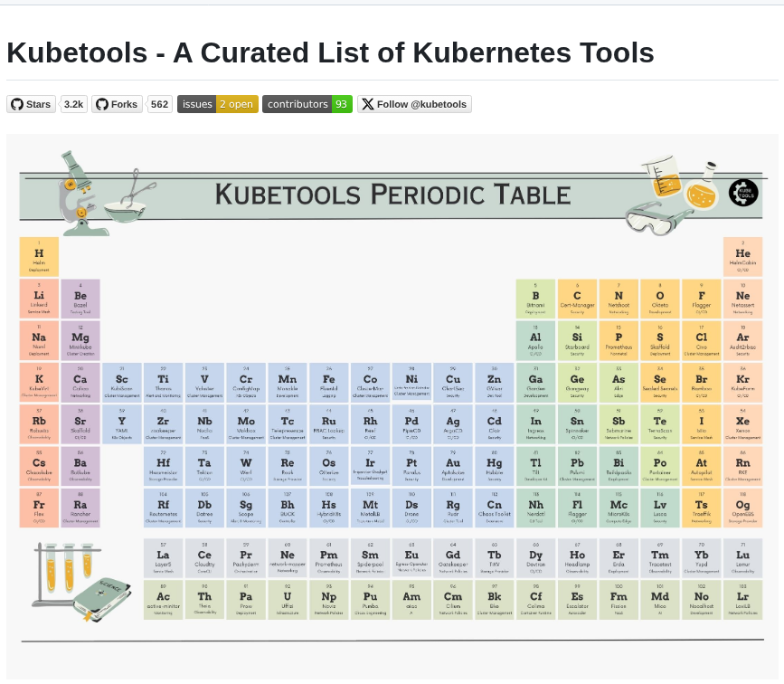Screen dimensions: 784x684
Task: Click the 'O' Okteto cell
Action: click(660, 299)
